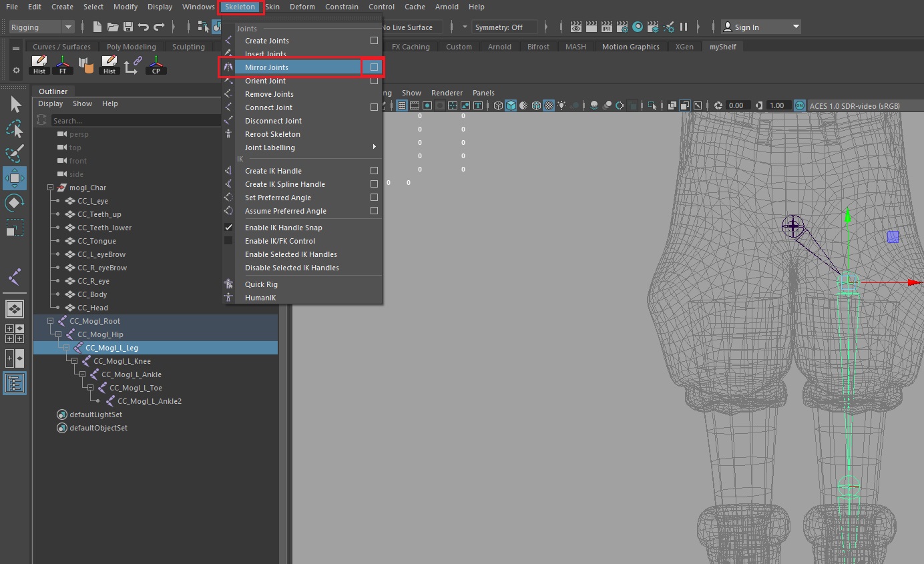
Task: Toggle viewport grid display icon
Action: pos(402,105)
